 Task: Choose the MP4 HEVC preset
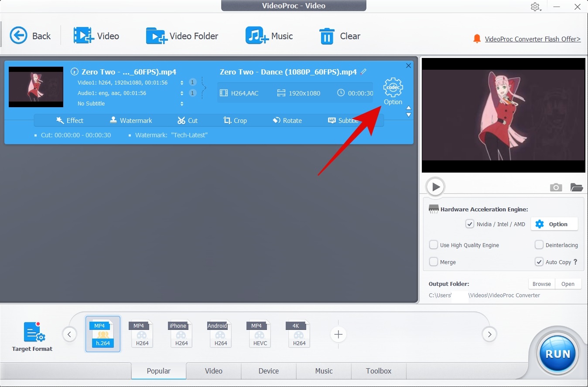pos(260,334)
